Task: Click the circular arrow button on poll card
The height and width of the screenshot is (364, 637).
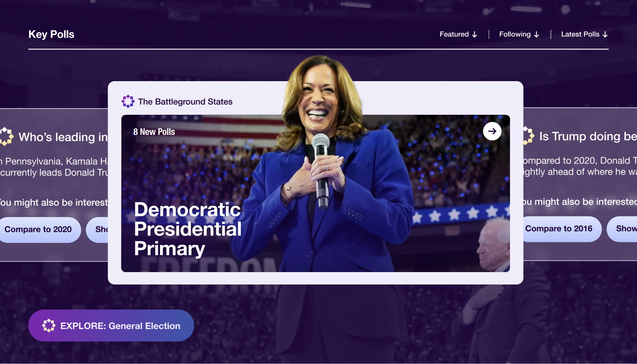Action: click(x=492, y=131)
